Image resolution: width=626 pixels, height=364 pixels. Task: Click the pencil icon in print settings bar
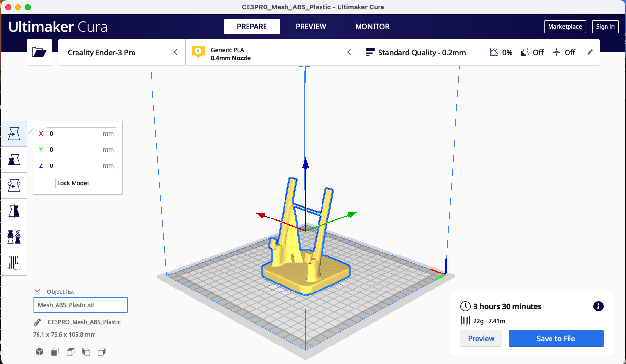coord(590,52)
